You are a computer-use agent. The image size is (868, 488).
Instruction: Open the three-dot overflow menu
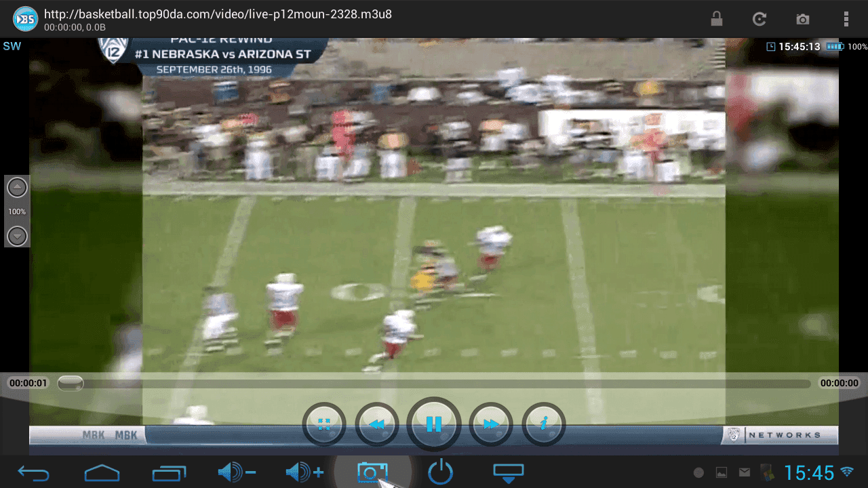tap(846, 19)
